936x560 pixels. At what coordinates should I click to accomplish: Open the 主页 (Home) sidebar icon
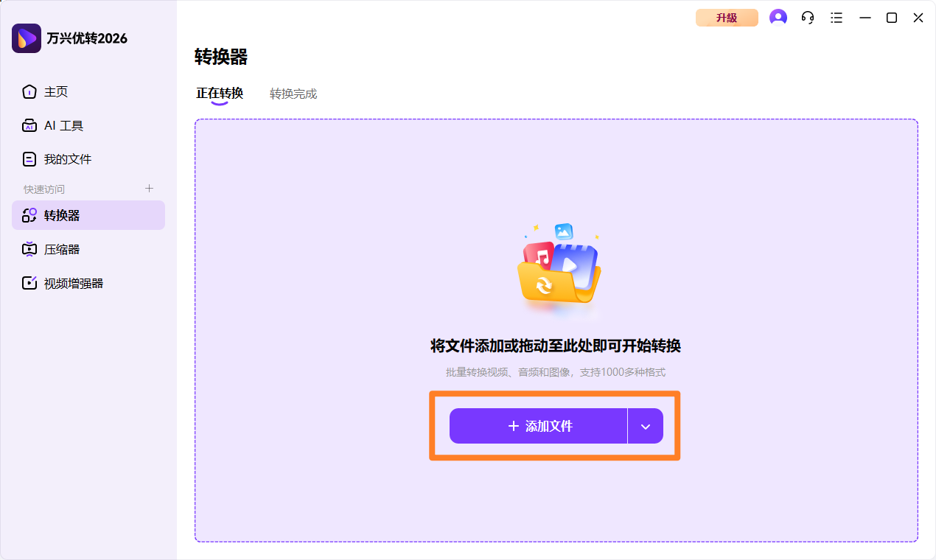(x=28, y=91)
